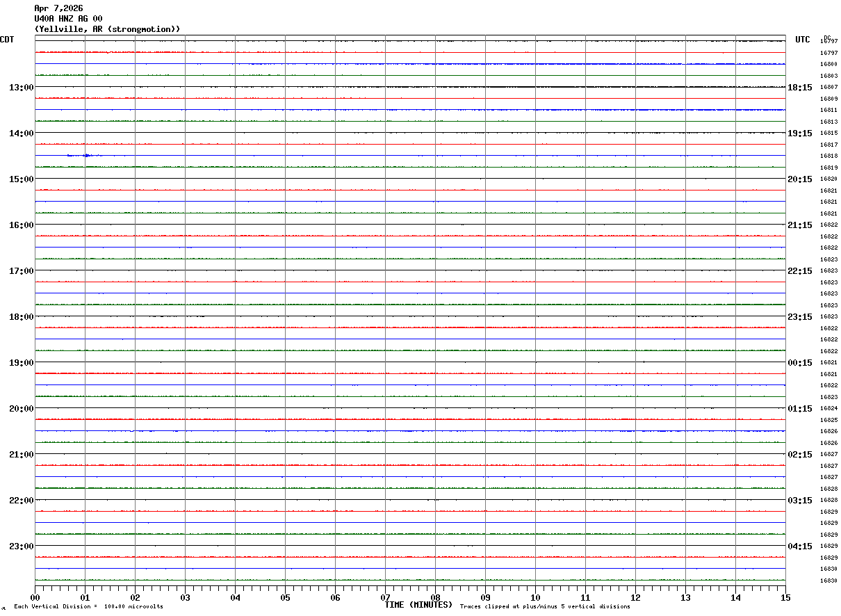The image size is (841, 616).
Task: Click the 01:15 UTC time label
Action: tap(800, 409)
